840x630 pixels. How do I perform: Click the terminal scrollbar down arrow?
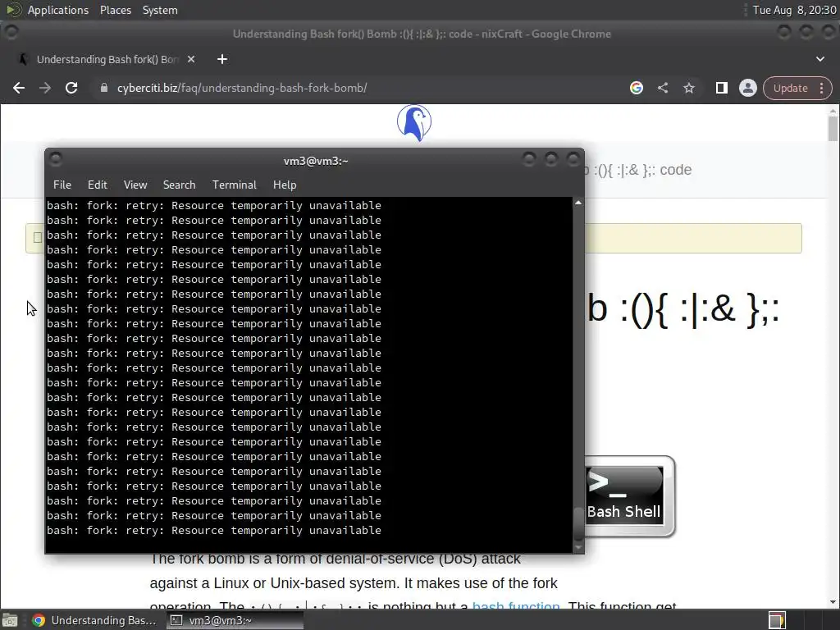(578, 547)
